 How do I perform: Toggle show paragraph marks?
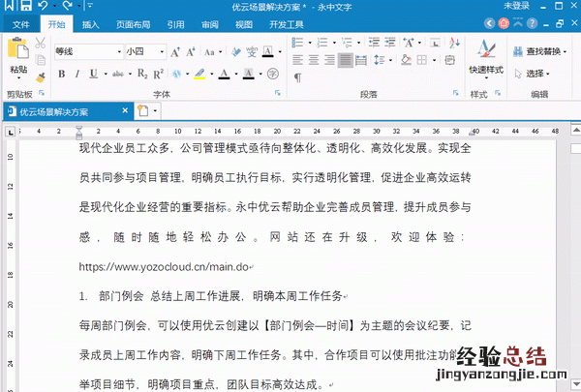click(x=298, y=77)
